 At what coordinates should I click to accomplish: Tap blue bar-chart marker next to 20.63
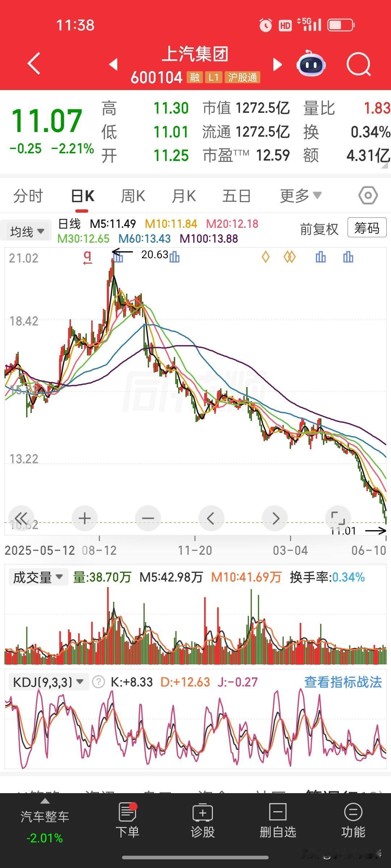175,257
